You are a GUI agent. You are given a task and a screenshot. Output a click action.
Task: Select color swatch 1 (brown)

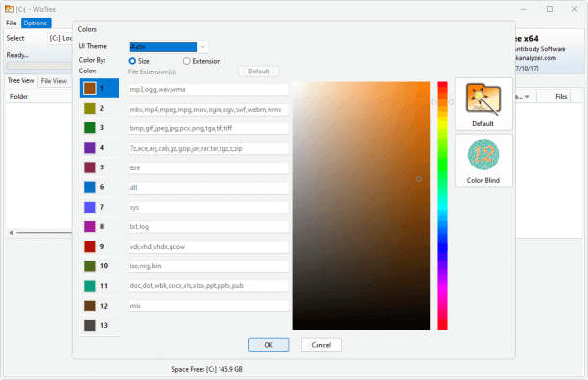(x=90, y=88)
